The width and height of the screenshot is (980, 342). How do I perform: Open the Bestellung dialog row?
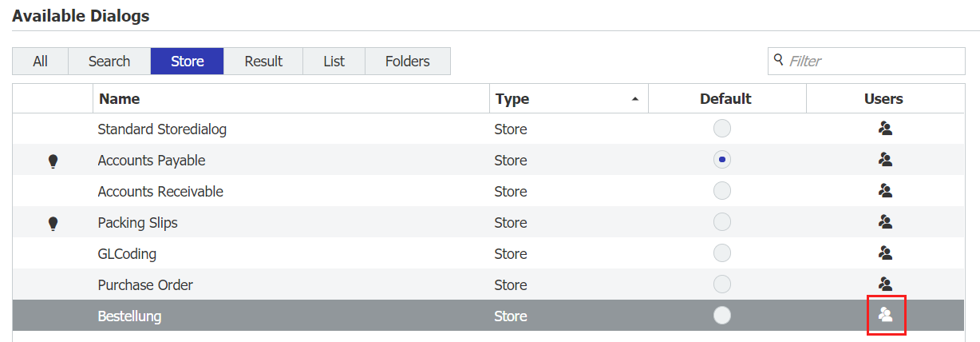pyautogui.click(x=129, y=316)
